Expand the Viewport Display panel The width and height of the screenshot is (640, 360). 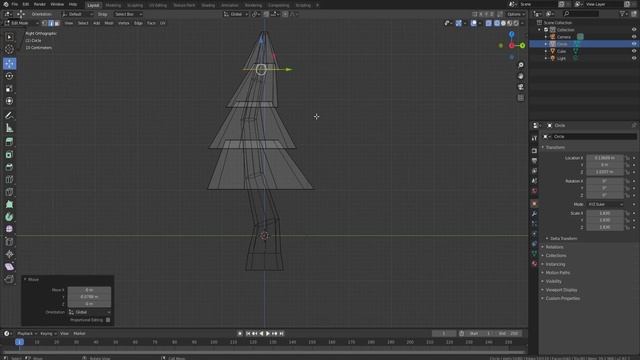pos(561,290)
